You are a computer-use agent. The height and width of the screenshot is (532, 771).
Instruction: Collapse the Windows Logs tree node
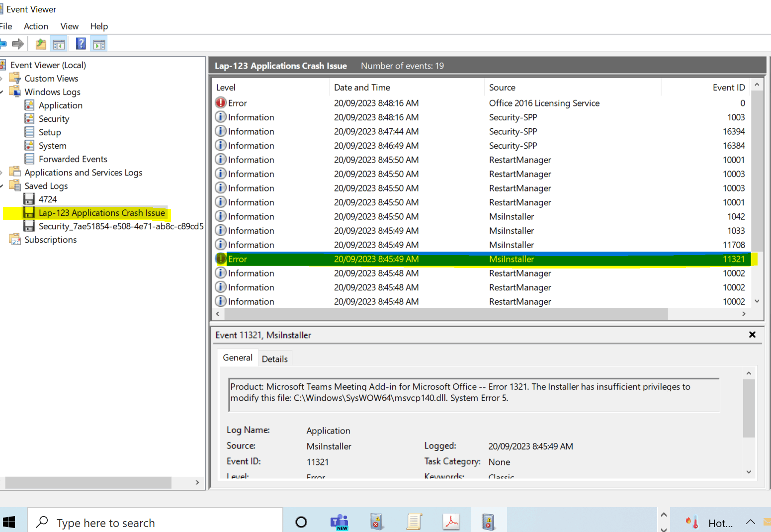1,92
